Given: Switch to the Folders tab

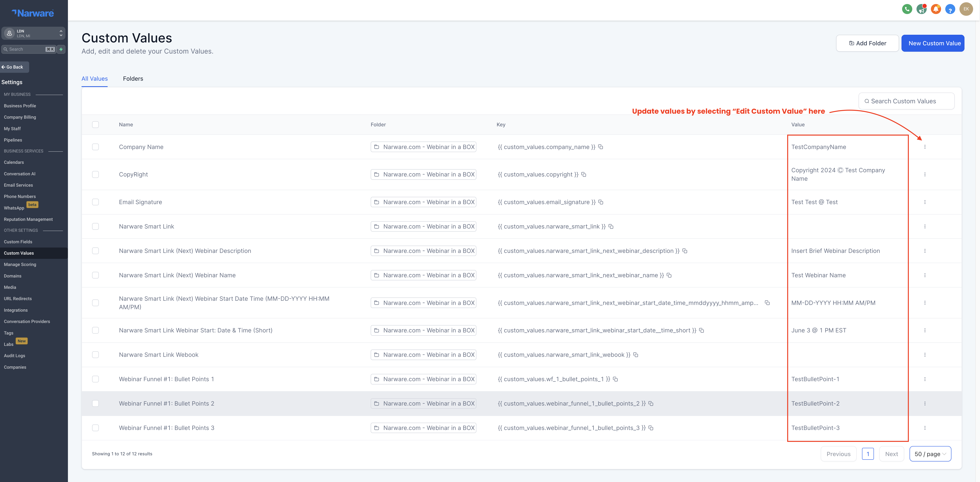Looking at the screenshot, I should 133,79.
